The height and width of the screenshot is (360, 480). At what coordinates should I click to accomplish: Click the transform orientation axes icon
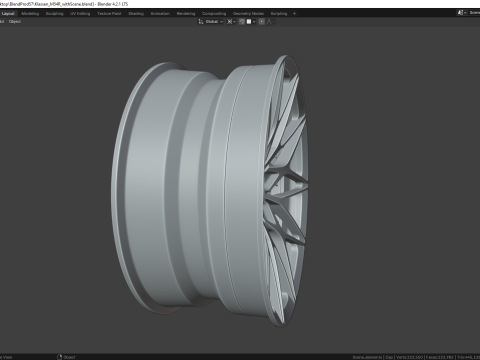coord(201,22)
